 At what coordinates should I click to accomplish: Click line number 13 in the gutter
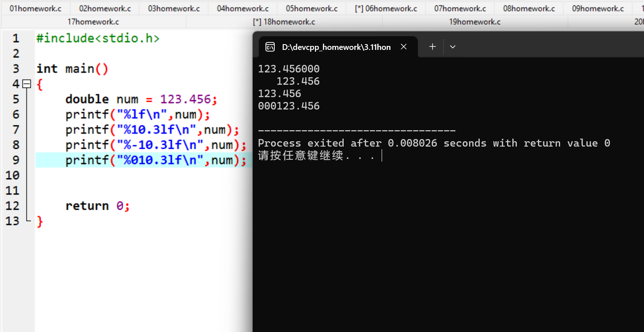(12, 220)
